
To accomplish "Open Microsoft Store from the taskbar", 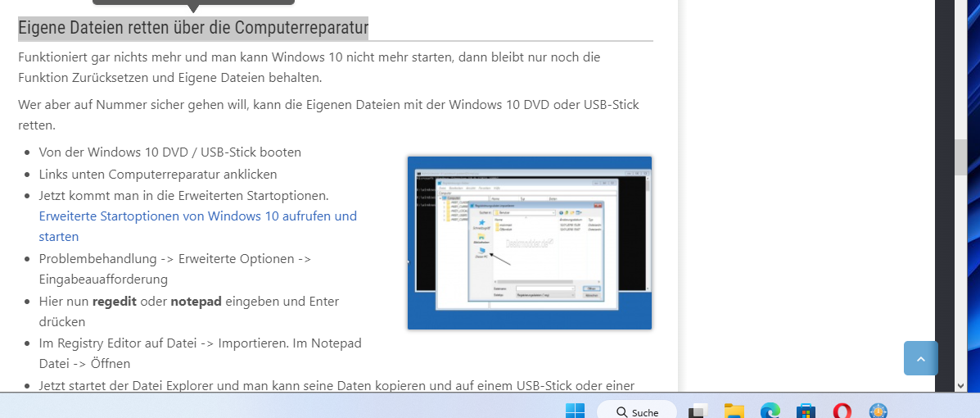I will pyautogui.click(x=806, y=411).
